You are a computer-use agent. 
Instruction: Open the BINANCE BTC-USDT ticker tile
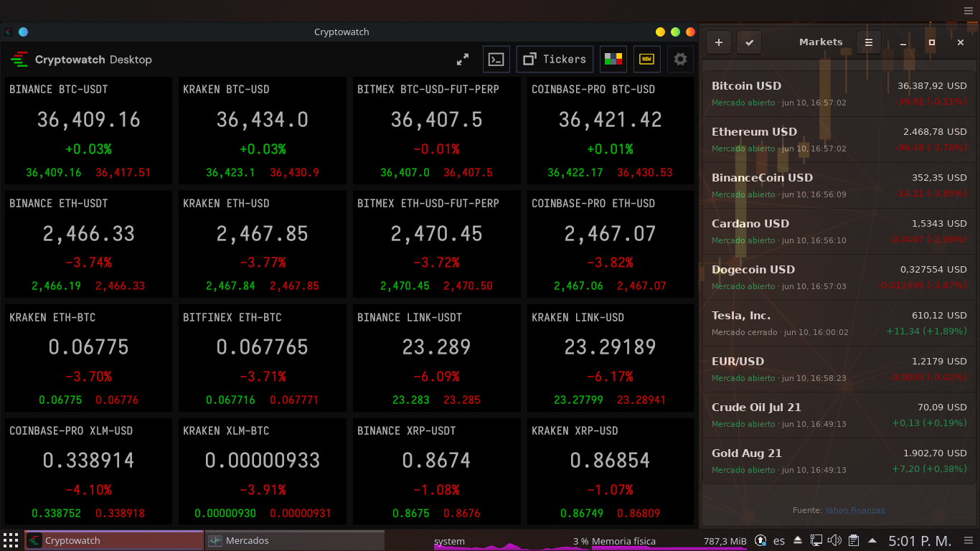(88, 131)
